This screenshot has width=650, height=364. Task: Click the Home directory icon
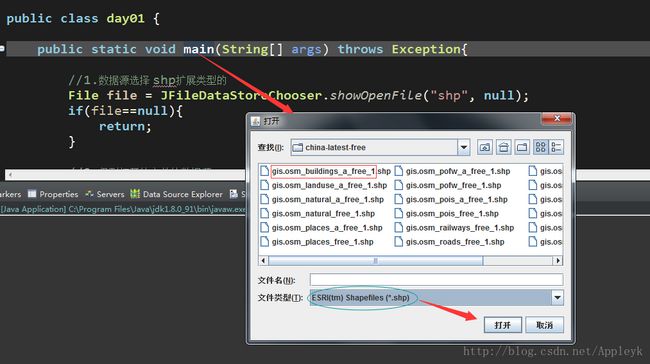click(x=503, y=147)
